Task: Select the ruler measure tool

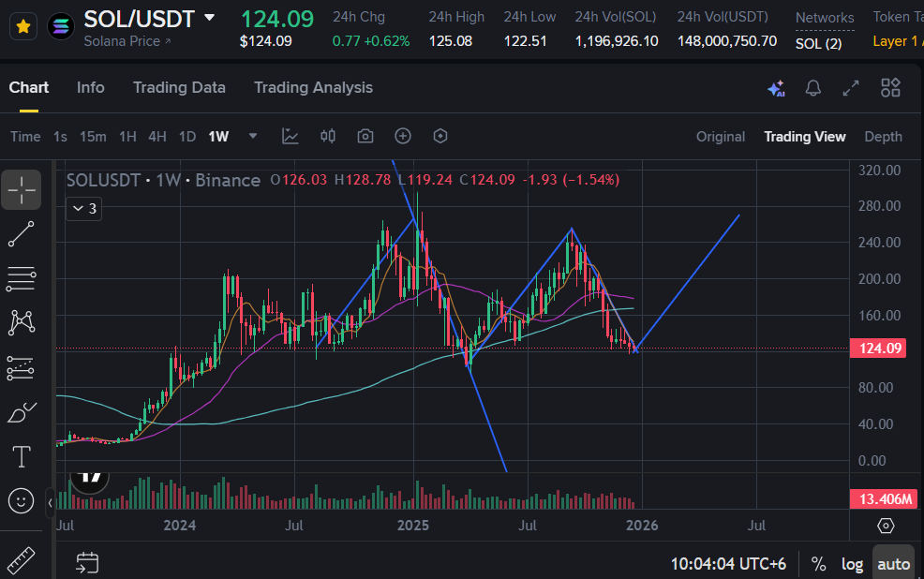Action: [x=22, y=560]
